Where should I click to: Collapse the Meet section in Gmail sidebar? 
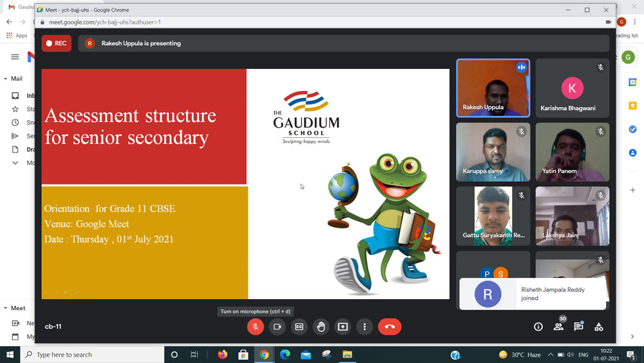point(5,308)
